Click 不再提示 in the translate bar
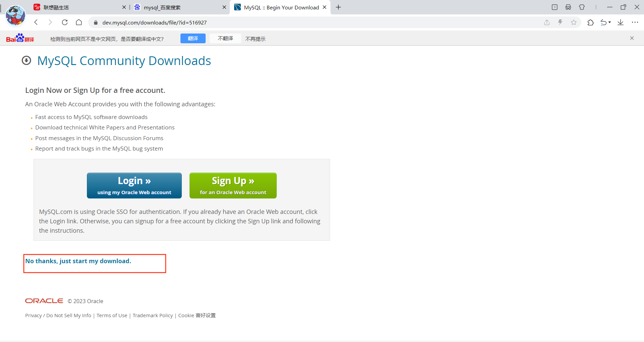Image resolution: width=644 pixels, height=342 pixels. 255,39
